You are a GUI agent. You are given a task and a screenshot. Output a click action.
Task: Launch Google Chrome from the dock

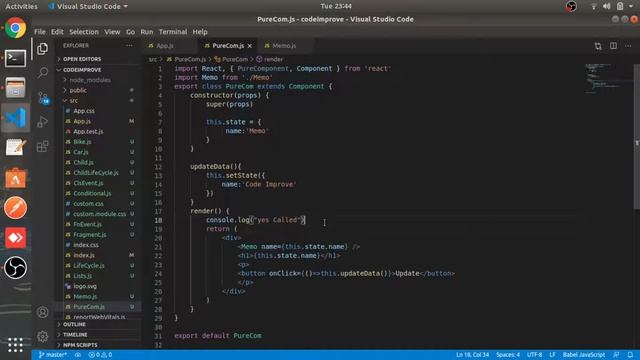tap(16, 28)
